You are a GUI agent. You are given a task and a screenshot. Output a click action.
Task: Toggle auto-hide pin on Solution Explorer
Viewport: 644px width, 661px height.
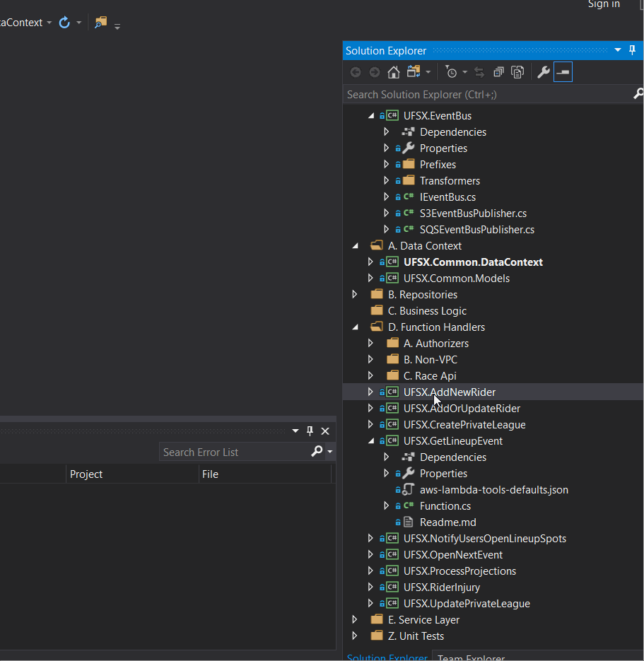tap(633, 50)
